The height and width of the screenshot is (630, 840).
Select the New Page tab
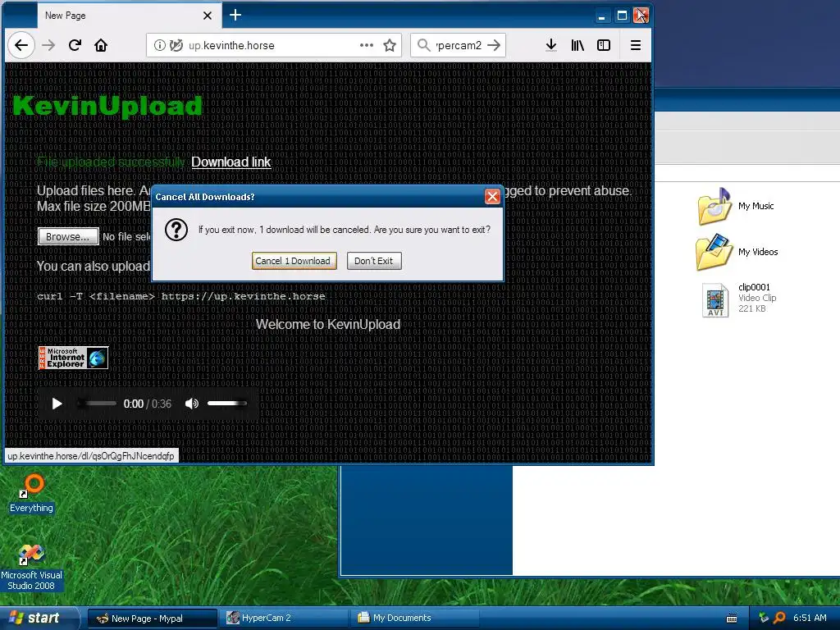pos(129,16)
